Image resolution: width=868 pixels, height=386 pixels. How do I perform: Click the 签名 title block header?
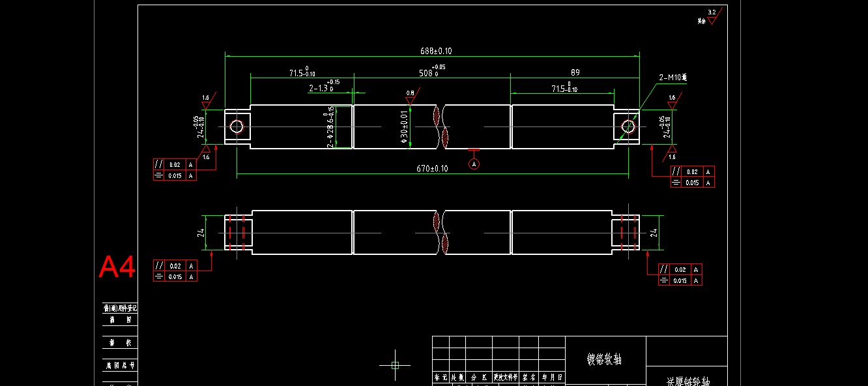[528, 377]
